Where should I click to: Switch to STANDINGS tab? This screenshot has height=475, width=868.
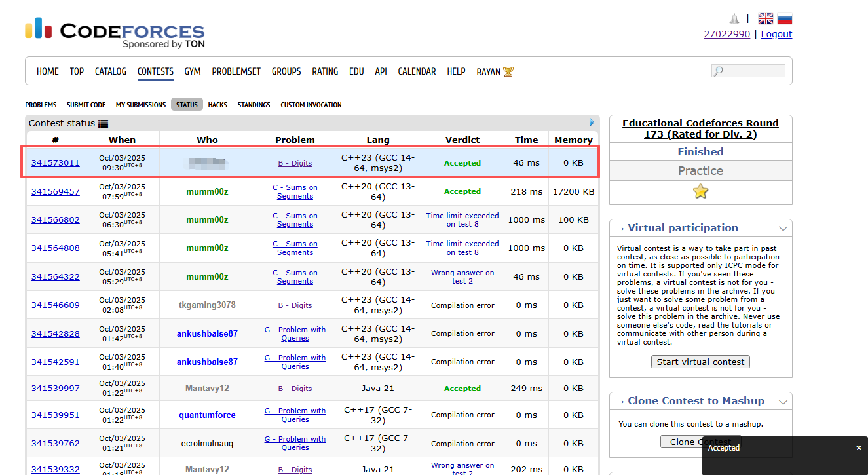[254, 105]
